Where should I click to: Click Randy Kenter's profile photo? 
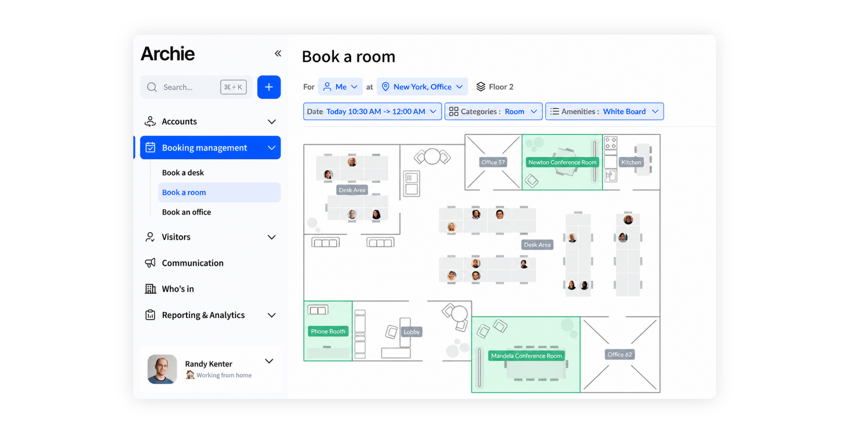point(162,369)
